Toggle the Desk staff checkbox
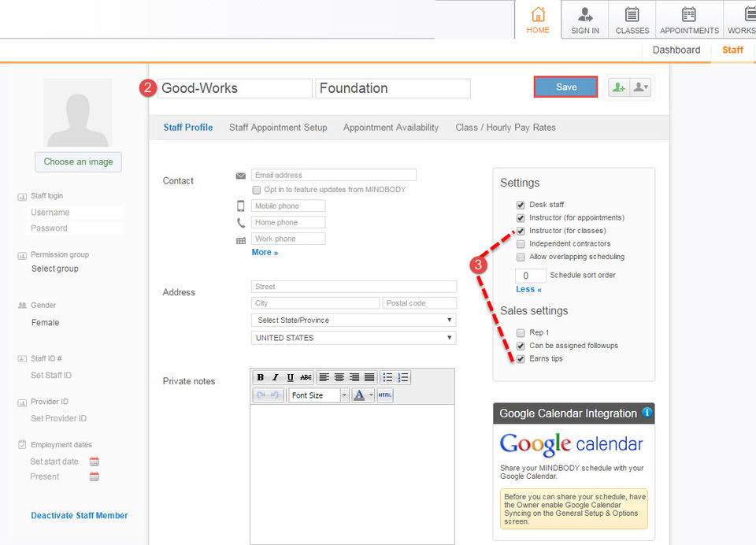Viewport: 756px width, 545px height. coord(521,205)
